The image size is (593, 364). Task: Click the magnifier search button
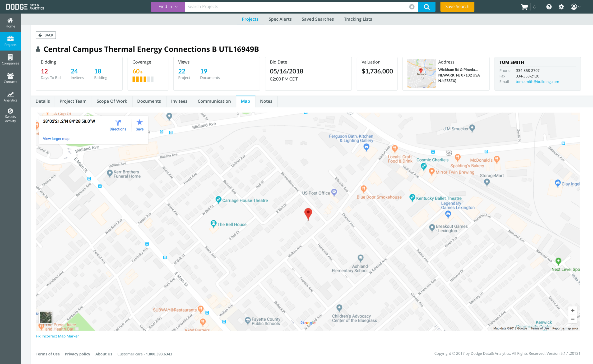(426, 7)
